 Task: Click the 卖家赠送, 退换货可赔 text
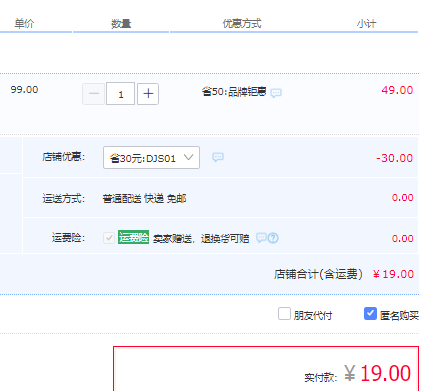coord(201,239)
